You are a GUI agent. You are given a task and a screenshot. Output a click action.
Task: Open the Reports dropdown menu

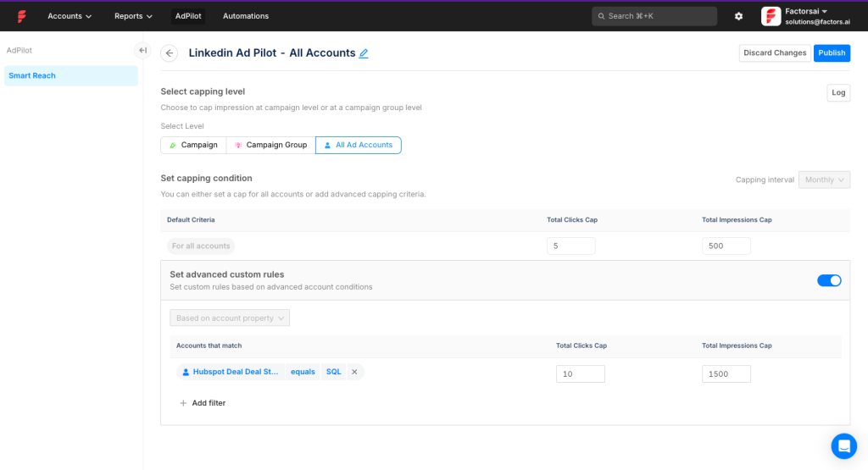[x=133, y=16]
